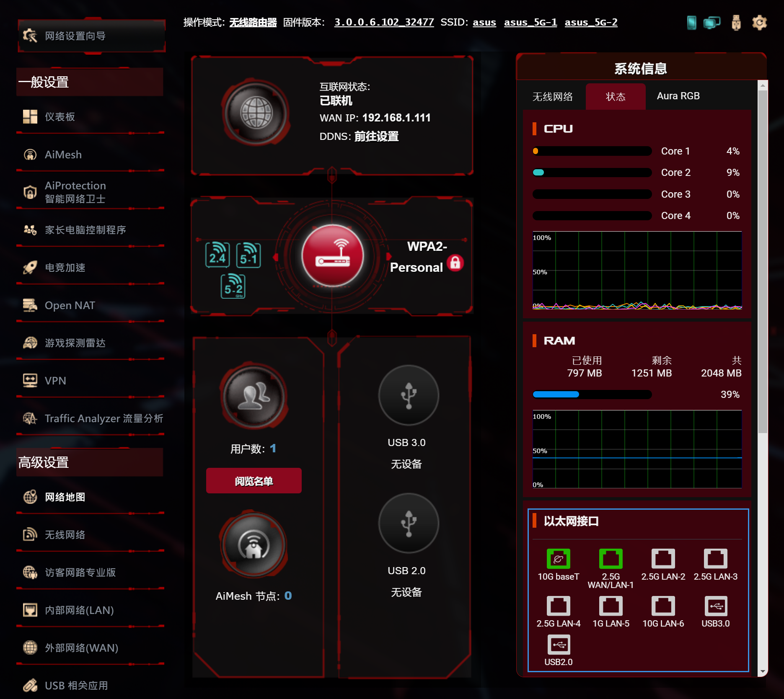Click the AiMesh 节点 count 0
784x699 pixels.
pos(288,596)
